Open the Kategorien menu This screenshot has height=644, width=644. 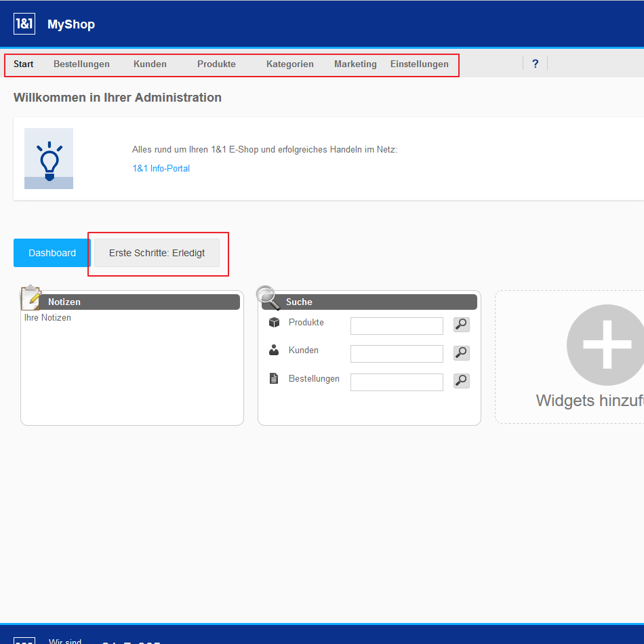289,64
